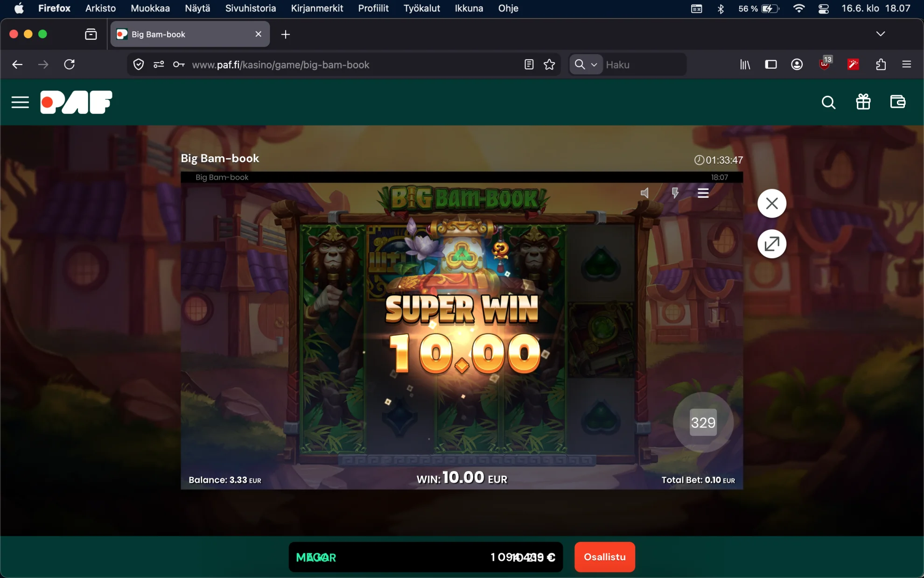Click the WIN: 10.00 EUR text
This screenshot has height=578, width=924.
[462, 478]
